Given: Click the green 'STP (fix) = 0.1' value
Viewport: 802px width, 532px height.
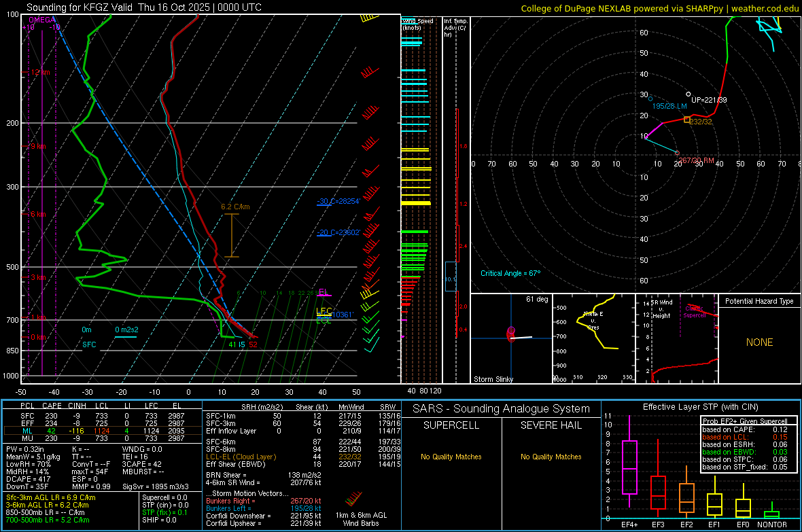Looking at the screenshot, I should (164, 512).
